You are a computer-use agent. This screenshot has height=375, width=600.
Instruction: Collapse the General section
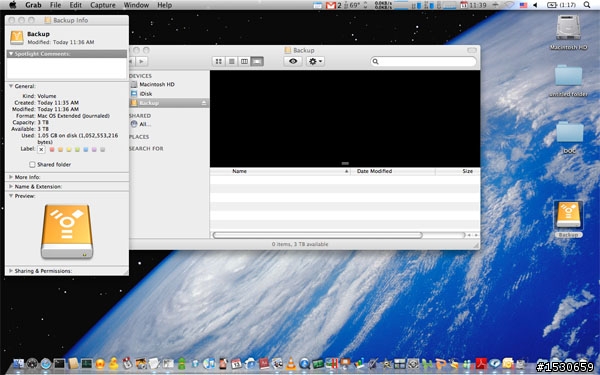(11, 86)
